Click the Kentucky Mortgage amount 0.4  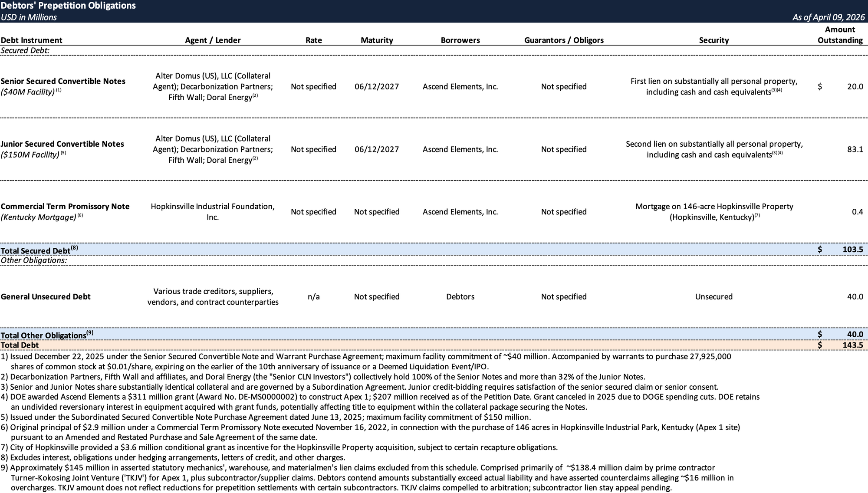[x=857, y=212]
